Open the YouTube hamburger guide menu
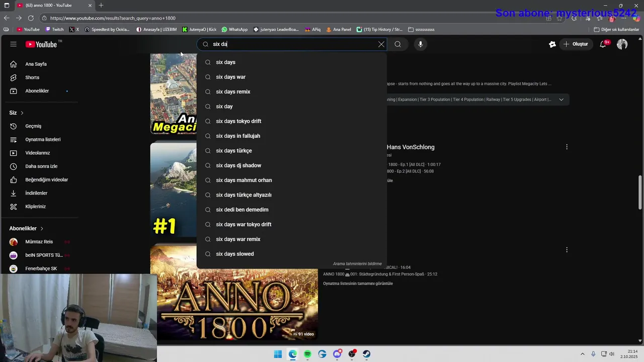Image resolution: width=644 pixels, height=362 pixels. [x=13, y=44]
